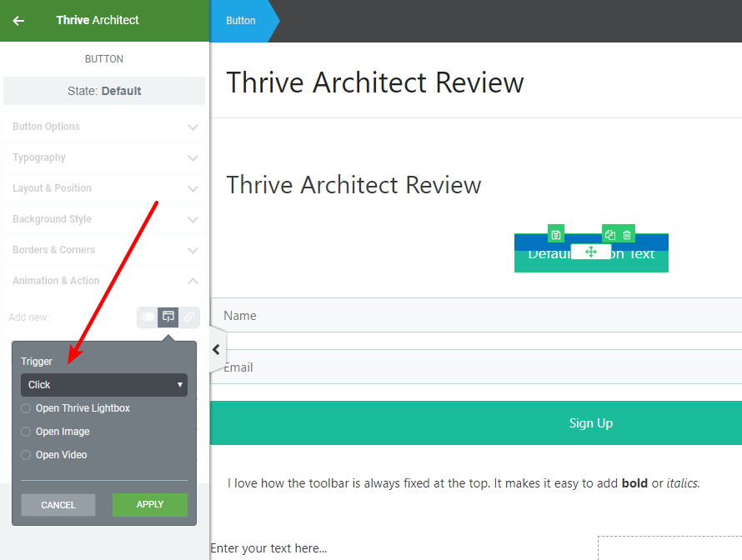Image resolution: width=742 pixels, height=560 pixels.
Task: Select the Open Video radio option
Action: (x=26, y=455)
